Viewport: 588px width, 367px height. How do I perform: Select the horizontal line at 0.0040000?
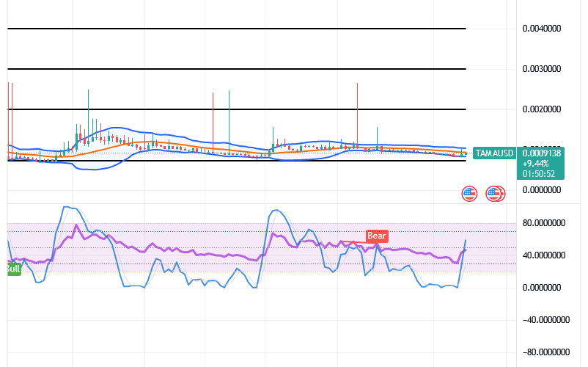pyautogui.click(x=236, y=29)
